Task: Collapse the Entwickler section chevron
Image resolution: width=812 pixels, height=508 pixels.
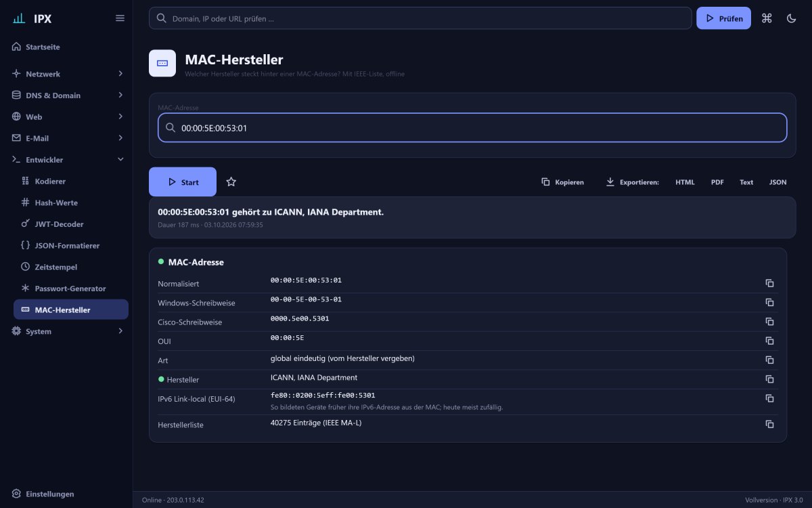Action: (120, 159)
